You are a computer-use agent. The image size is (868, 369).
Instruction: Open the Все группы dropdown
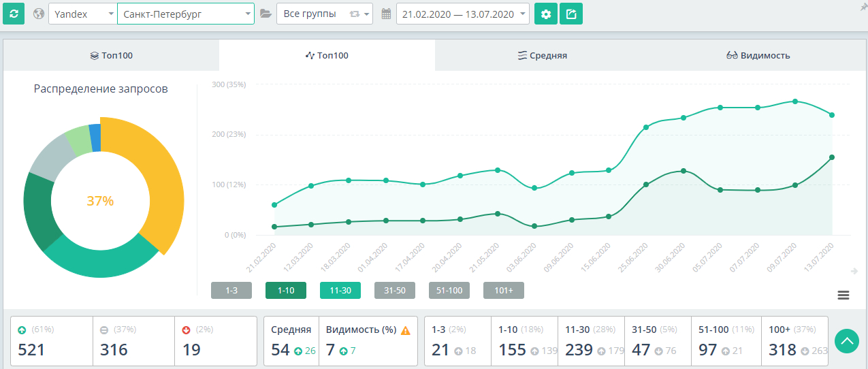(325, 14)
